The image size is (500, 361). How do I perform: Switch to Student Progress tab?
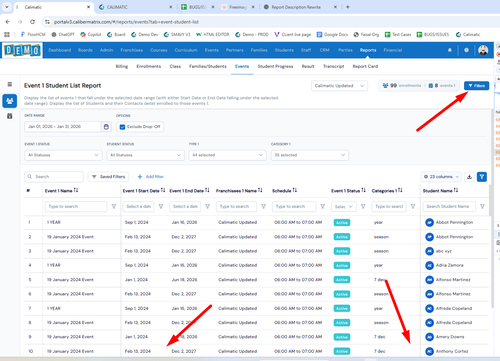point(275,66)
